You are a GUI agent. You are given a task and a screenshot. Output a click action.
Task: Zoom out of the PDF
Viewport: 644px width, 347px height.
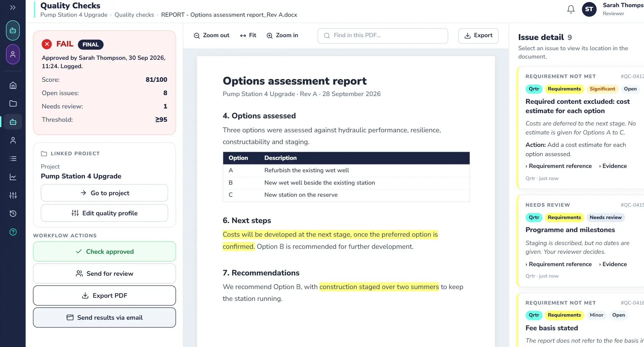point(211,35)
